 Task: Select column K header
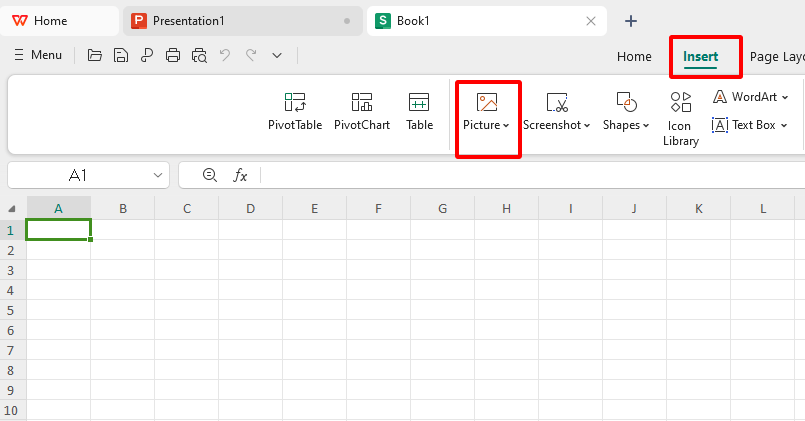click(698, 208)
